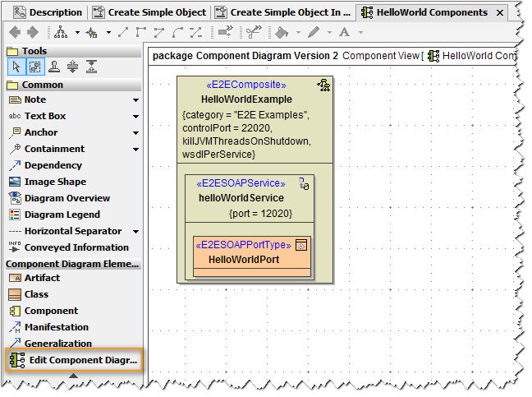Select the arrow Selection tool

click(x=15, y=67)
